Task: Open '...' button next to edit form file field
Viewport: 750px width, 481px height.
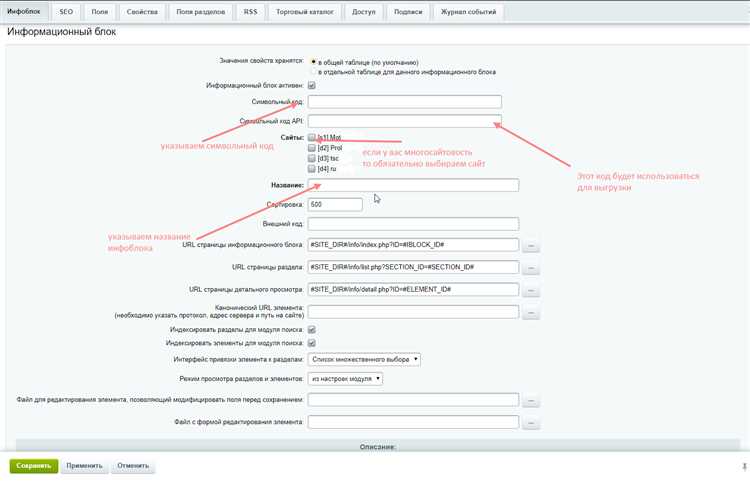Action: (531, 423)
